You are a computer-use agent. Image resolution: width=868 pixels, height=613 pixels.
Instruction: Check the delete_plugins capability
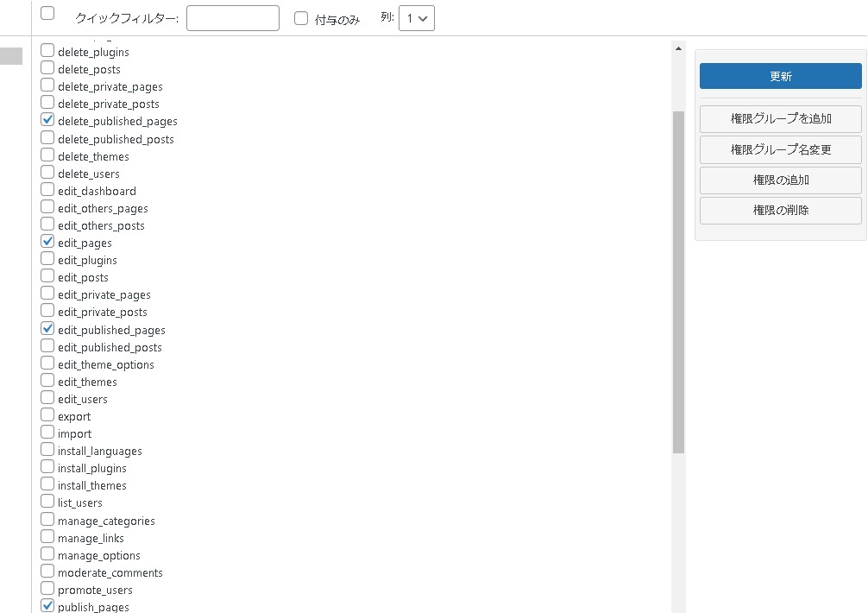[x=47, y=51]
